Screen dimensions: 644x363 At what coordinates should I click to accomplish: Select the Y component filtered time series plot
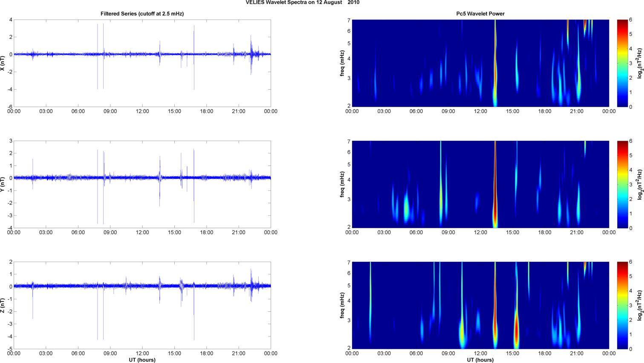(x=142, y=184)
